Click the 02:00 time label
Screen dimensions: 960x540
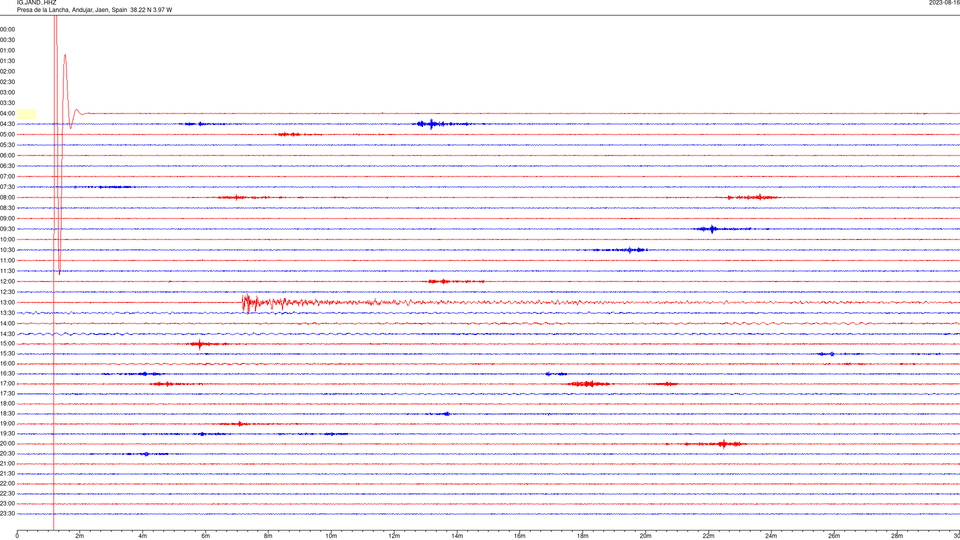coord(7,72)
